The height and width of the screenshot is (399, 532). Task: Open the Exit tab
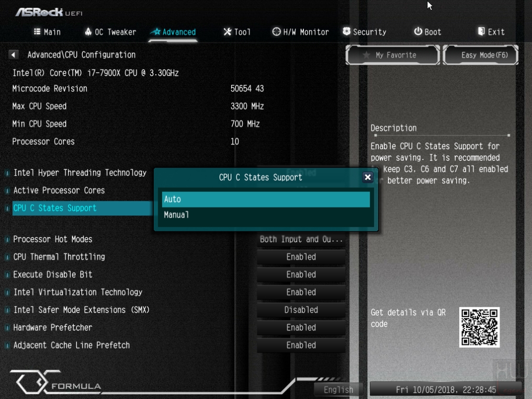click(x=491, y=32)
